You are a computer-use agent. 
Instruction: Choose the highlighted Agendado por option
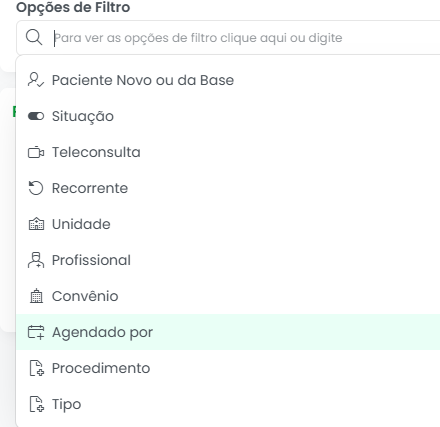pyautogui.click(x=228, y=332)
